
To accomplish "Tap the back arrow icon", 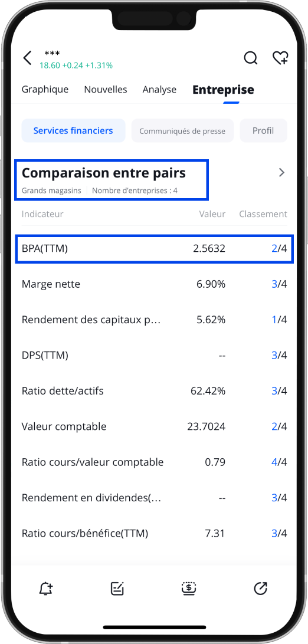I will click(28, 58).
